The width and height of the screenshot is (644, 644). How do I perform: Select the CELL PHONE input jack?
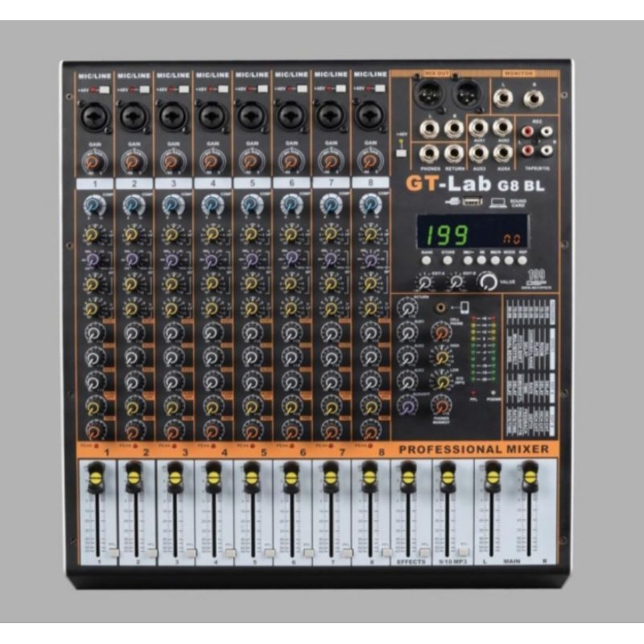440,308
